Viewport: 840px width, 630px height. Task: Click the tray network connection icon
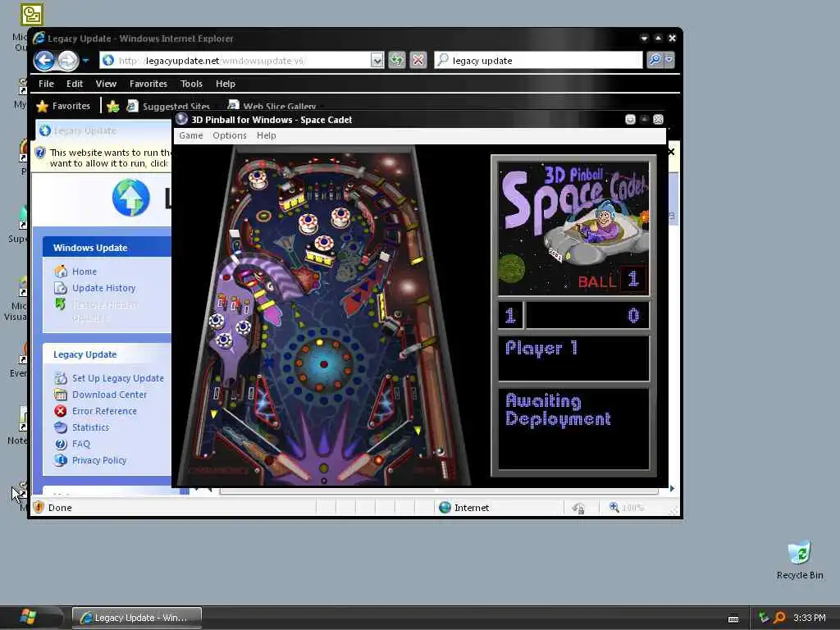click(x=764, y=618)
